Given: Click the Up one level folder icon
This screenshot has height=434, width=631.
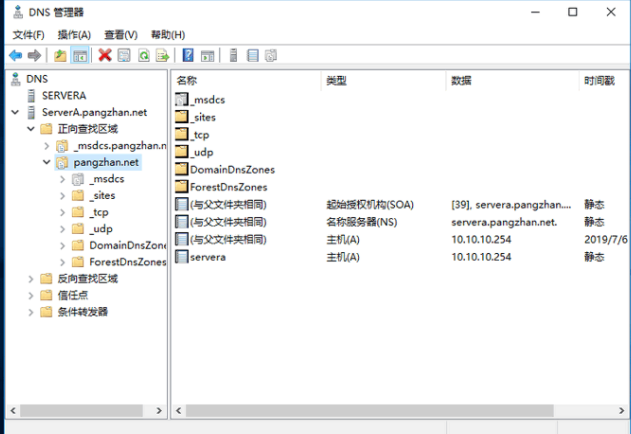Looking at the screenshot, I should coord(60,55).
